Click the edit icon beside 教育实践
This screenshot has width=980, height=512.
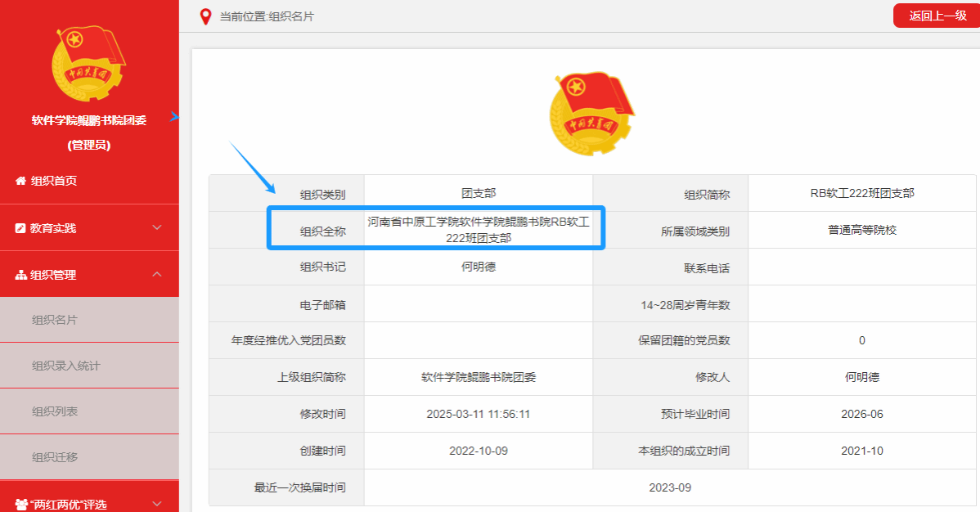click(20, 229)
